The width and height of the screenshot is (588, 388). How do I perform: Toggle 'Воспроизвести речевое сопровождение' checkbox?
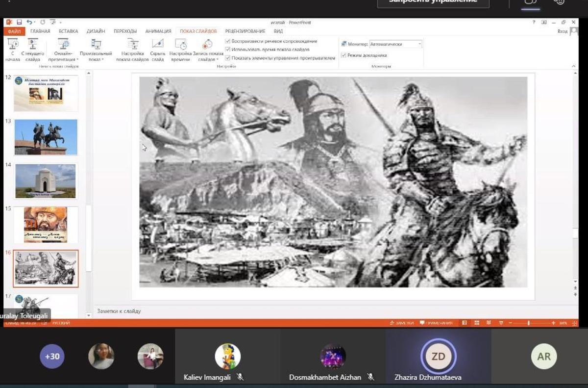pos(228,41)
